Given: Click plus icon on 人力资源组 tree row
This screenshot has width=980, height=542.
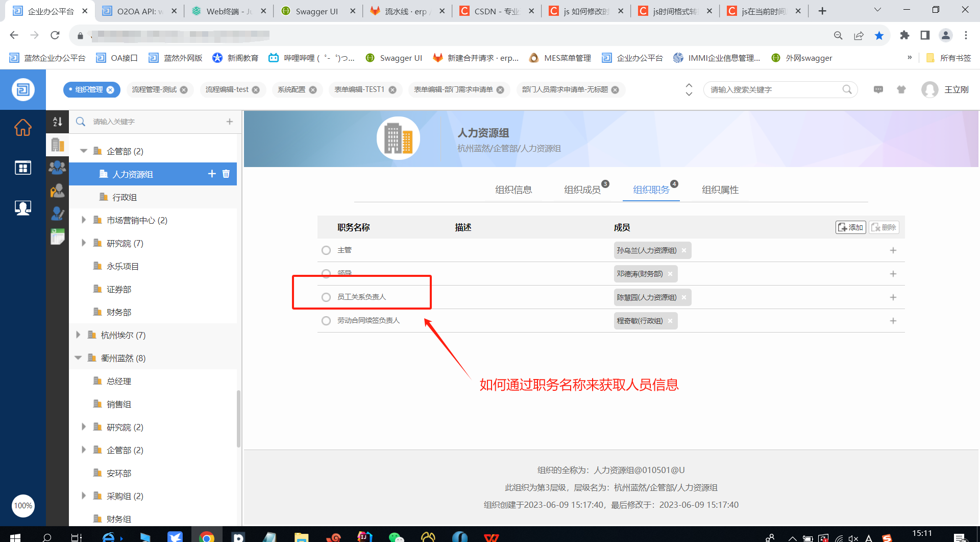Looking at the screenshot, I should coord(212,174).
